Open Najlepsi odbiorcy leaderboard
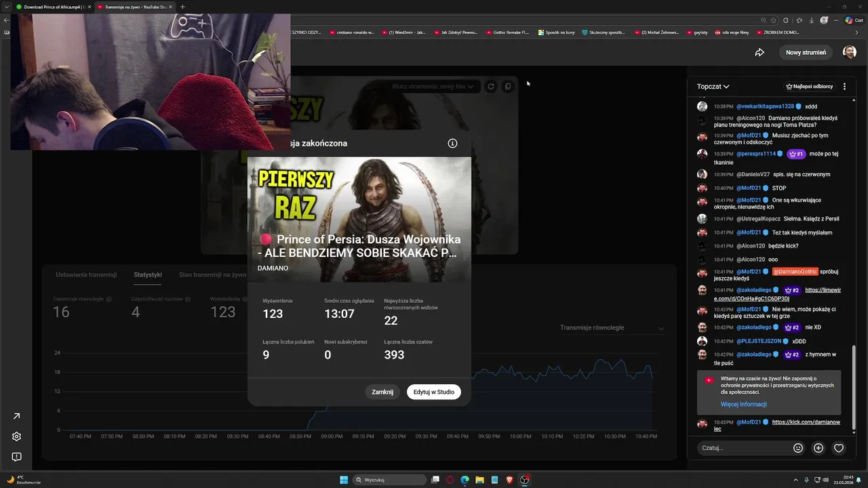 click(809, 87)
